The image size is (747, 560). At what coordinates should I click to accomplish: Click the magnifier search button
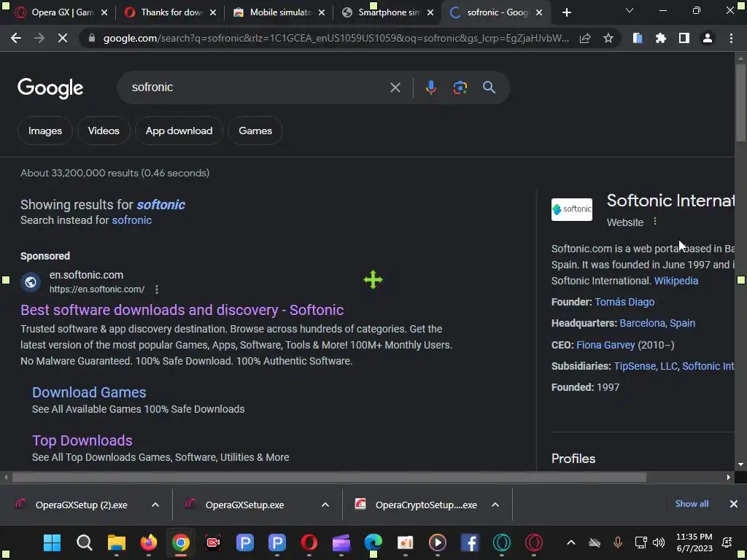[x=489, y=87]
